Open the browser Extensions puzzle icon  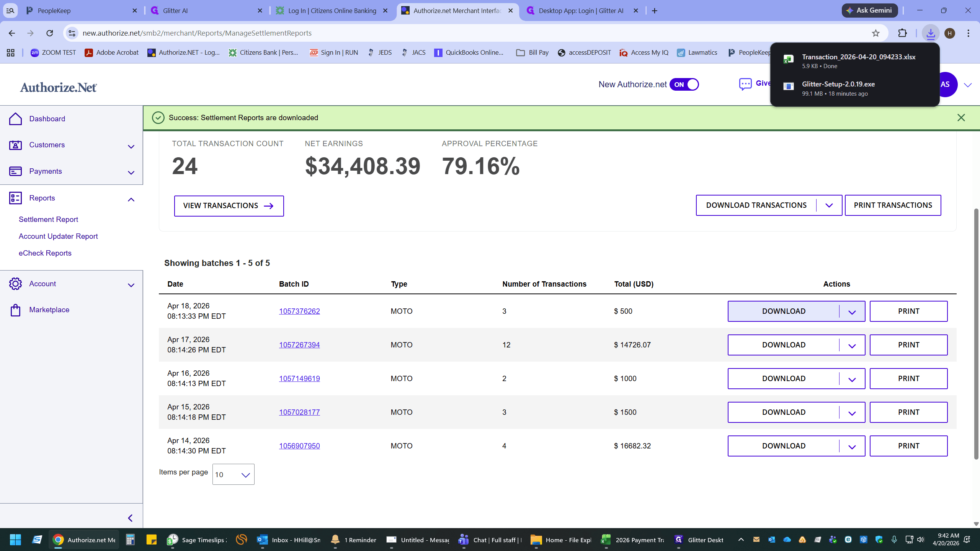click(902, 33)
